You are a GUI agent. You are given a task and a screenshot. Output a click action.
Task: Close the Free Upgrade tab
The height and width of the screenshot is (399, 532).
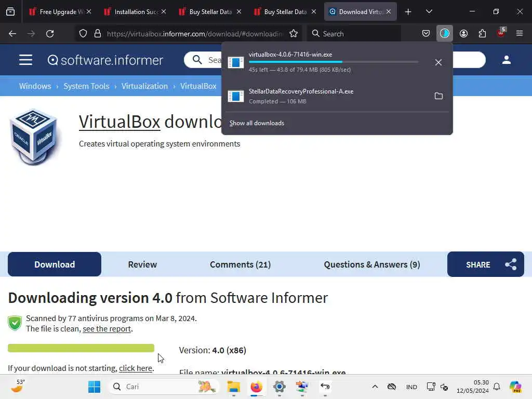point(89,11)
